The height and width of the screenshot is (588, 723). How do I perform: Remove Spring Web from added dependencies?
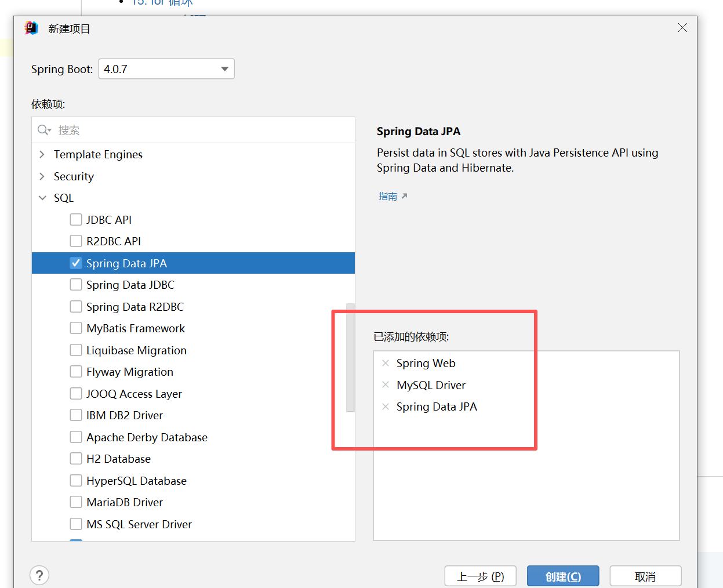[x=386, y=363]
